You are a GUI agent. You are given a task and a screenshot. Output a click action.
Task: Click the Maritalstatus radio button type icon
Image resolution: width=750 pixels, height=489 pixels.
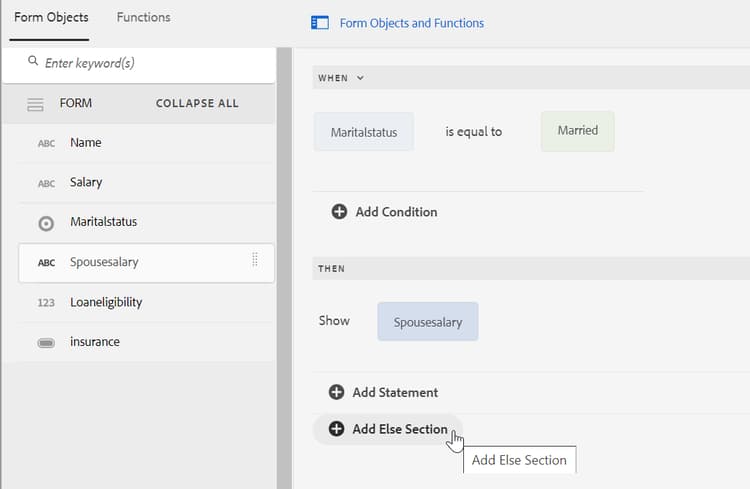[x=46, y=223]
